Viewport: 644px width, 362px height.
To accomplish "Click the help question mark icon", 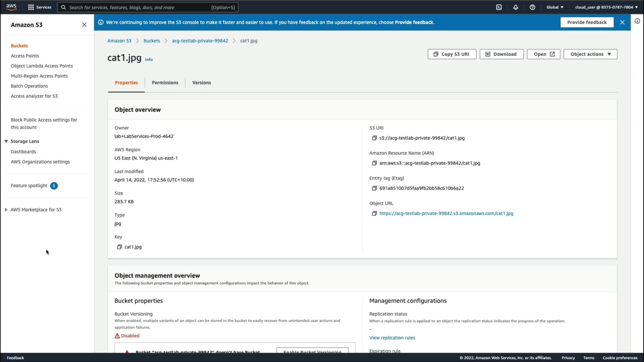I will [x=532, y=7].
